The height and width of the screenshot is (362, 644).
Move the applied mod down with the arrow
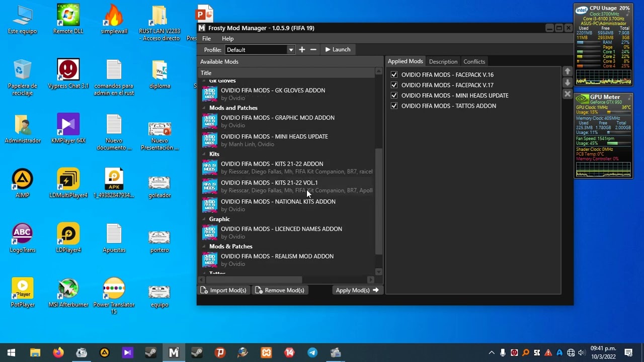pos(568,82)
